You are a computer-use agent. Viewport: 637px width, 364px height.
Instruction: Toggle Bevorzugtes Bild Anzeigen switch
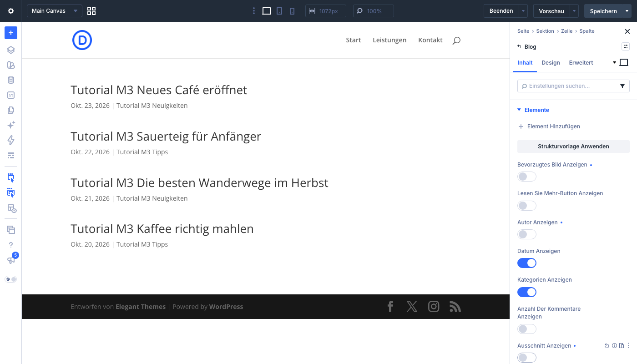(527, 177)
